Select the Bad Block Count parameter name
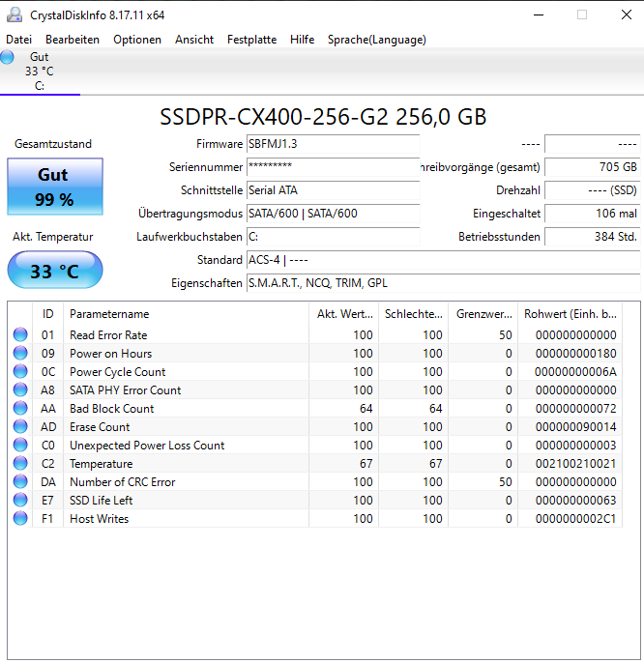The image size is (644, 663). tap(112, 409)
